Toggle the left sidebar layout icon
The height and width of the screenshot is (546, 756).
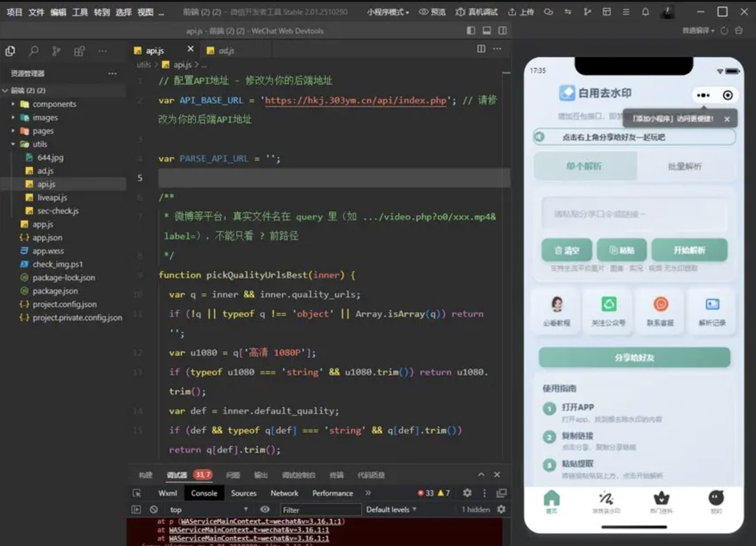click(471, 30)
